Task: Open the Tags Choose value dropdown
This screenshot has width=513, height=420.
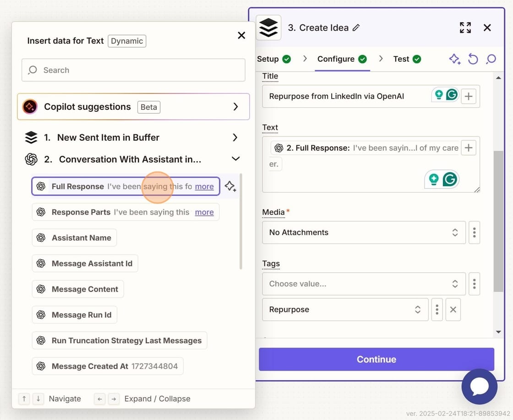Action: [x=364, y=284]
